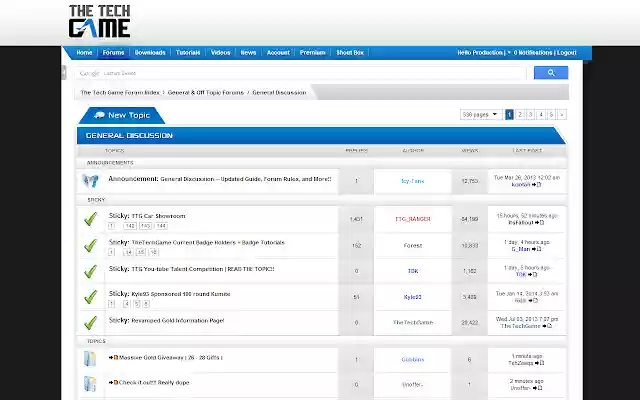640x400 pixels.
Task: Go to last post icon in Talent Competition row
Action: (533, 275)
